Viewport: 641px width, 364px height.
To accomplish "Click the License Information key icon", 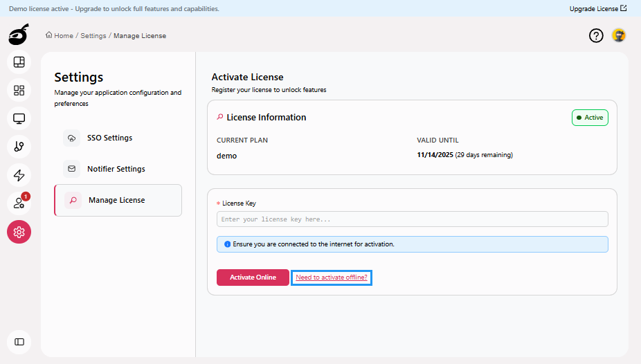I will [220, 117].
